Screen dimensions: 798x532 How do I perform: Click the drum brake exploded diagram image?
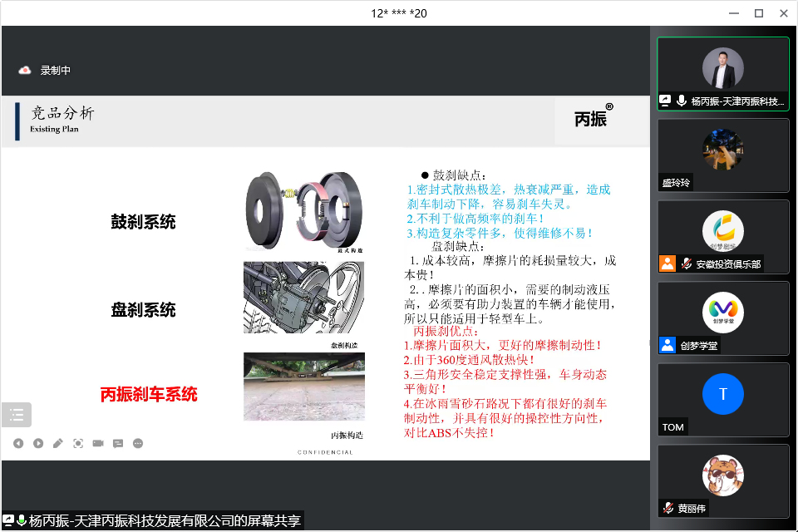[304, 211]
